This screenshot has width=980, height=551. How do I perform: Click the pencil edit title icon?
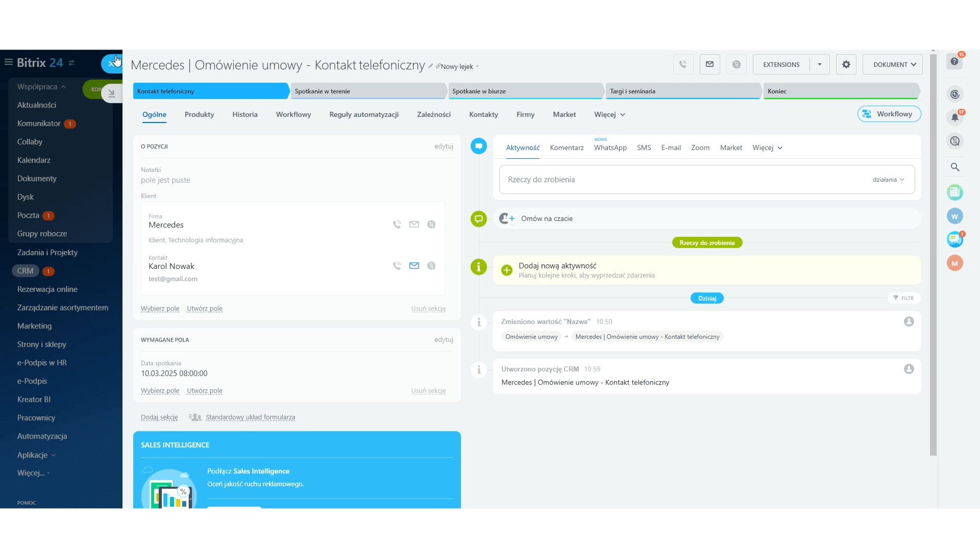point(430,66)
